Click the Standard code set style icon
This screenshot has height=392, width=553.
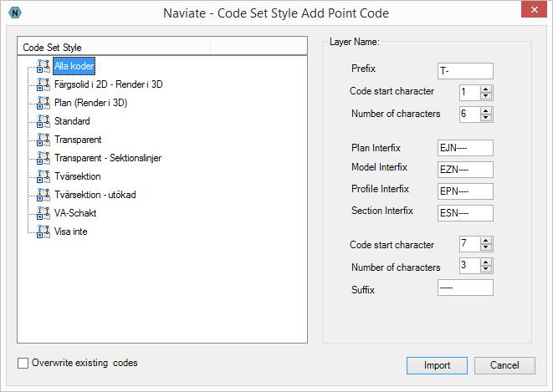(44, 121)
